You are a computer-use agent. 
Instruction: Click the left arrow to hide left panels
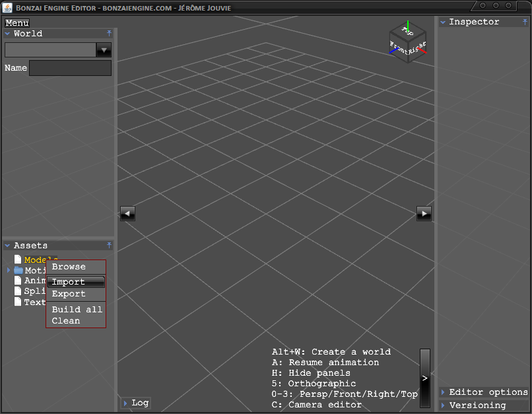[127, 213]
